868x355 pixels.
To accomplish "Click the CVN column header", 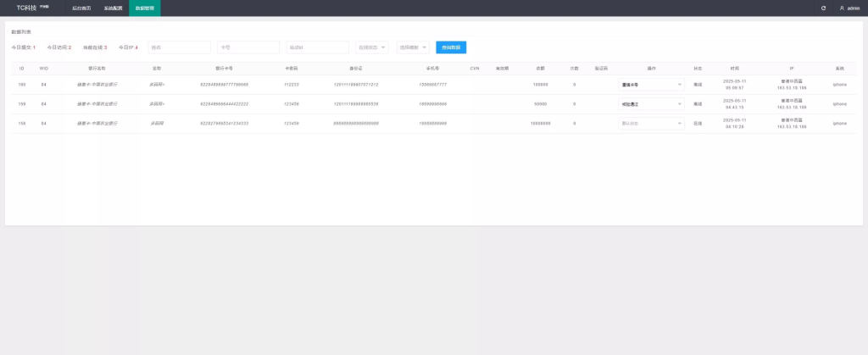I will tap(475, 69).
